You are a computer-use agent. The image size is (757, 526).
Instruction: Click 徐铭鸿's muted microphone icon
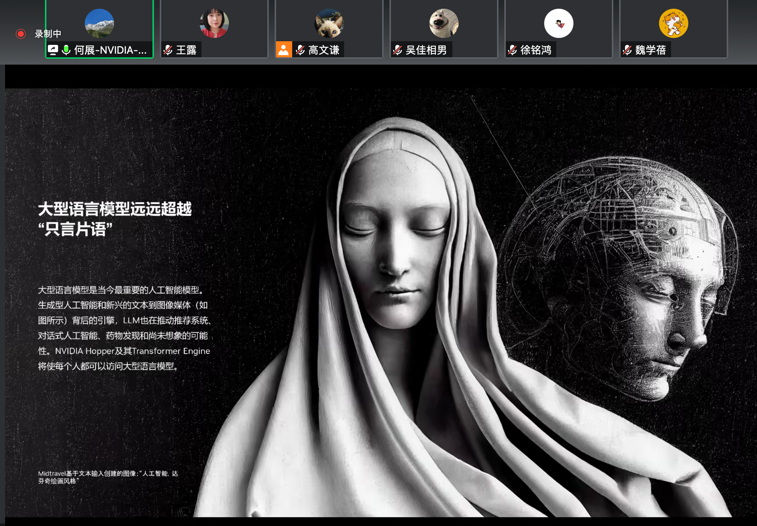513,50
